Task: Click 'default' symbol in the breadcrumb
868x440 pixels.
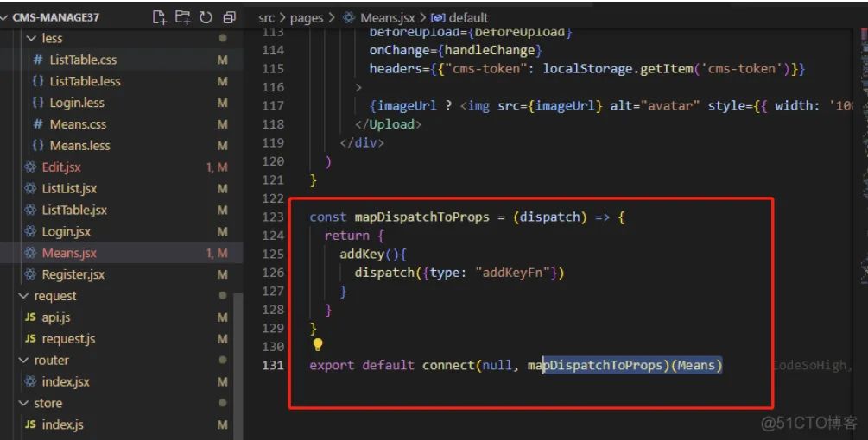Action: [468, 18]
